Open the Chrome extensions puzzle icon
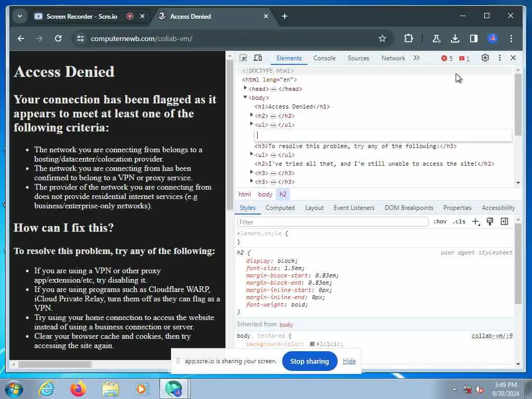Screen dimensions: 532x399 (409, 38)
